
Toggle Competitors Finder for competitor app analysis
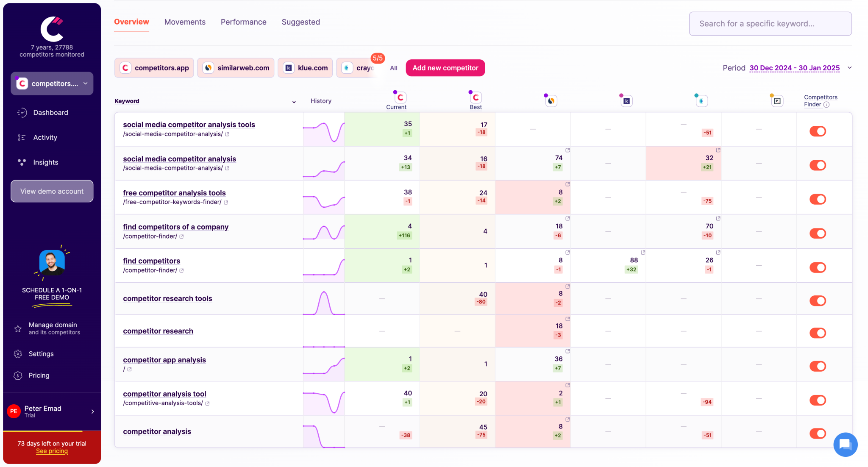pyautogui.click(x=818, y=366)
